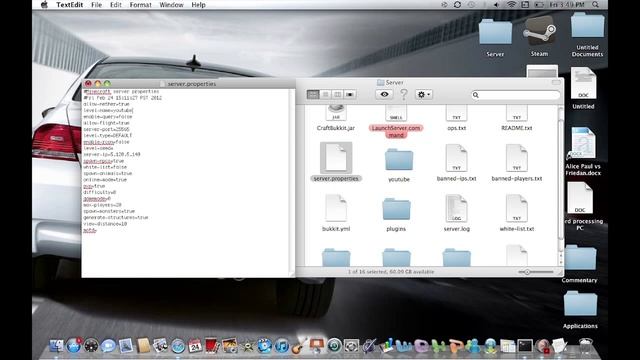Click the Spotlight magnifier in menu bar

click(x=596, y=5)
